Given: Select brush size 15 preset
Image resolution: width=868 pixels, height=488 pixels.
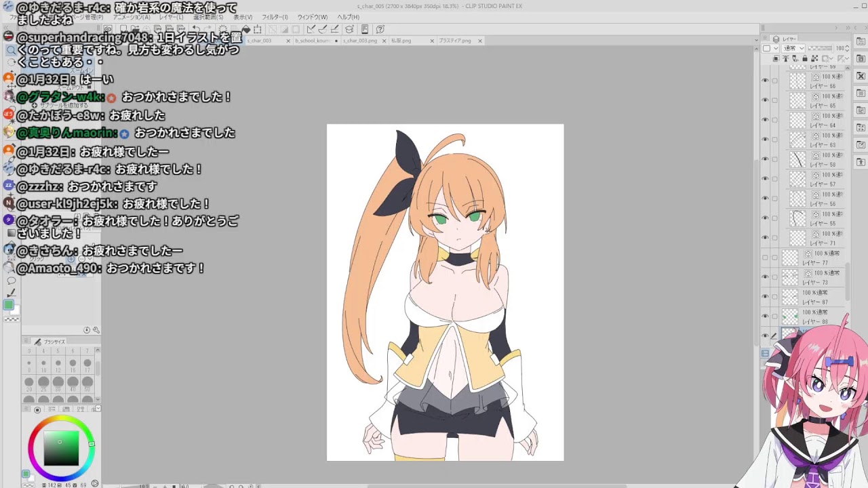Looking at the screenshot, I should click(x=73, y=366).
